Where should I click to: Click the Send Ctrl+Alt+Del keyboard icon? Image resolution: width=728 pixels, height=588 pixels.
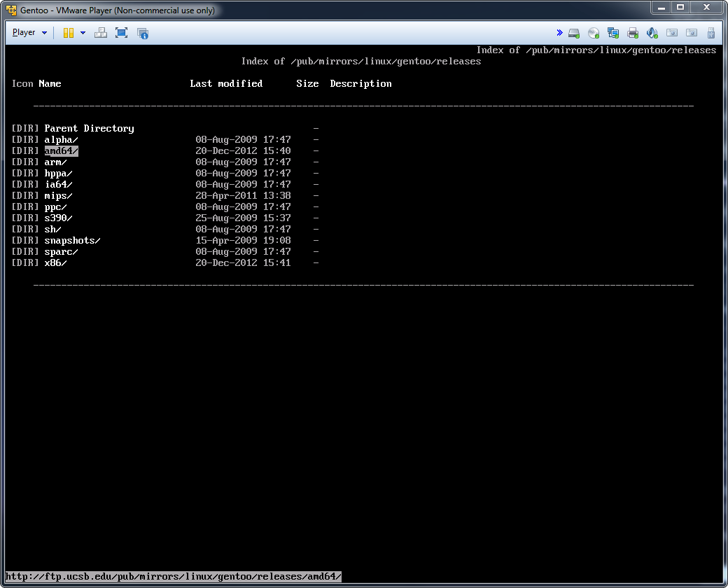(101, 32)
